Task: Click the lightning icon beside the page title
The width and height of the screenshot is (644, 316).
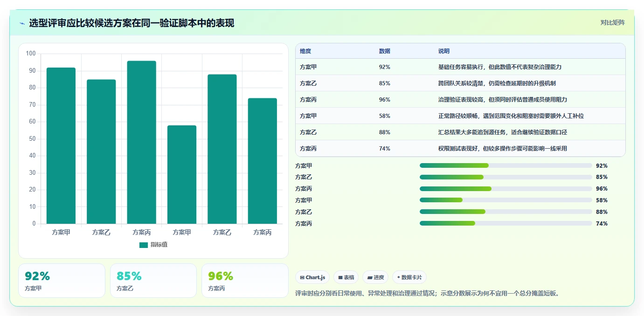Action: tap(22, 23)
